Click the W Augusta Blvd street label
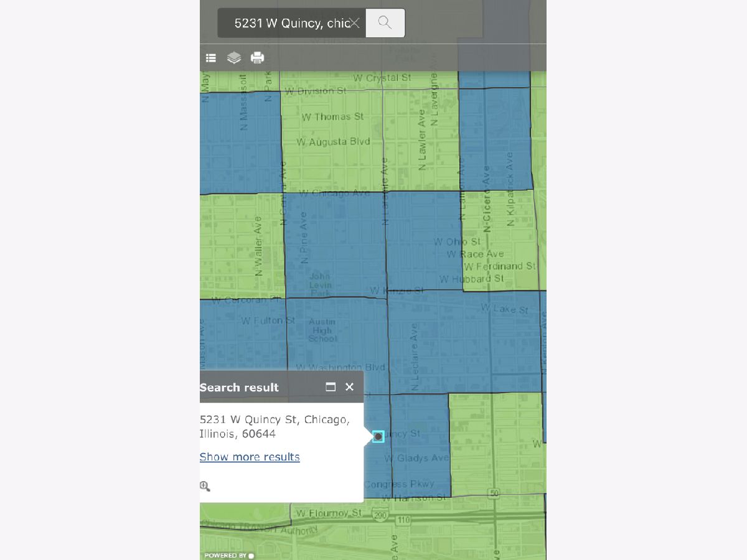Screen dimensions: 747x560 coord(333,142)
